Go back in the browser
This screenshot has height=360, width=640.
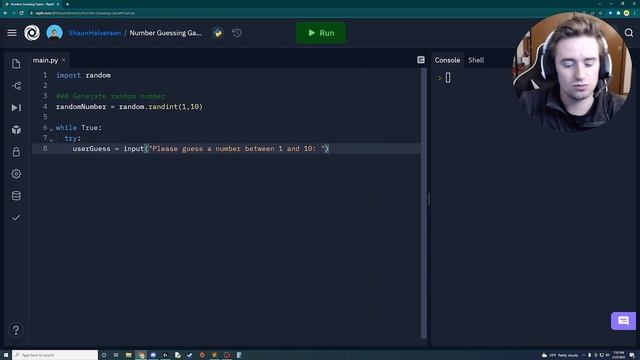click(5, 13)
